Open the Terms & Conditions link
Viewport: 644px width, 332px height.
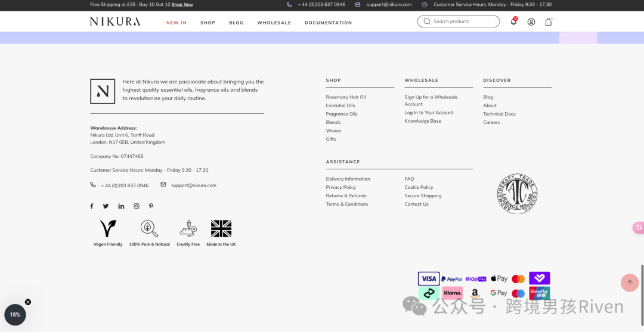point(346,204)
